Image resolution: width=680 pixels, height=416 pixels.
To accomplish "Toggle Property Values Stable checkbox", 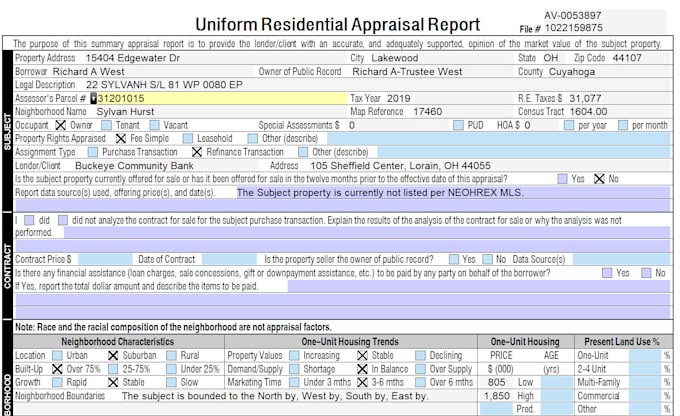I will (x=362, y=356).
